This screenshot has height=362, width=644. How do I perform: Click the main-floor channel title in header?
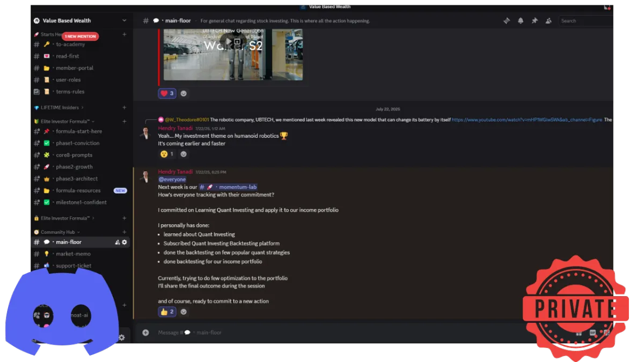[x=178, y=21]
